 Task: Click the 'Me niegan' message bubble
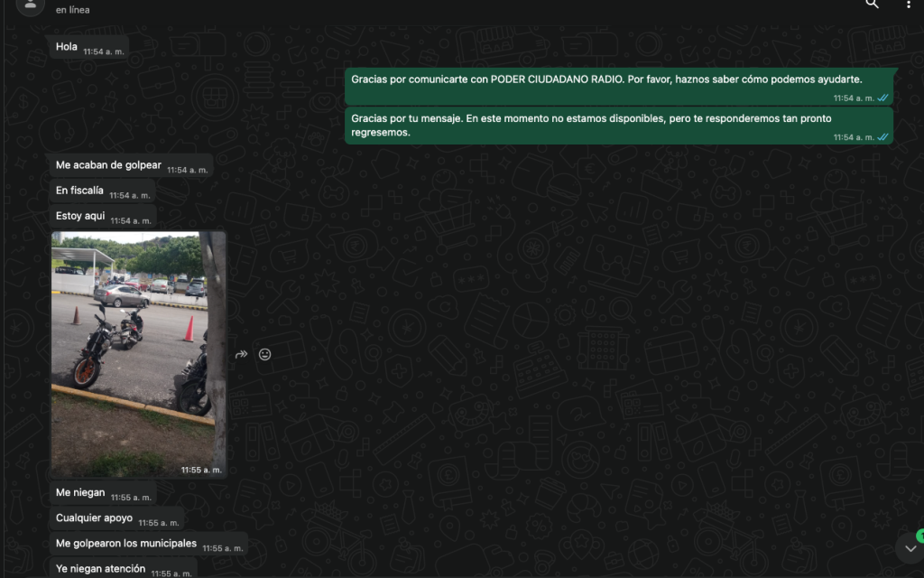(x=80, y=493)
